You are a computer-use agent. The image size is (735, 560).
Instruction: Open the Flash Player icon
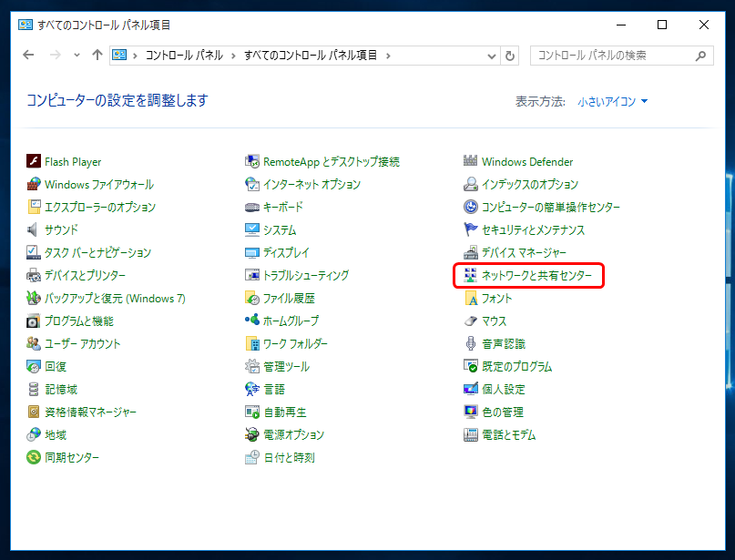click(x=34, y=161)
